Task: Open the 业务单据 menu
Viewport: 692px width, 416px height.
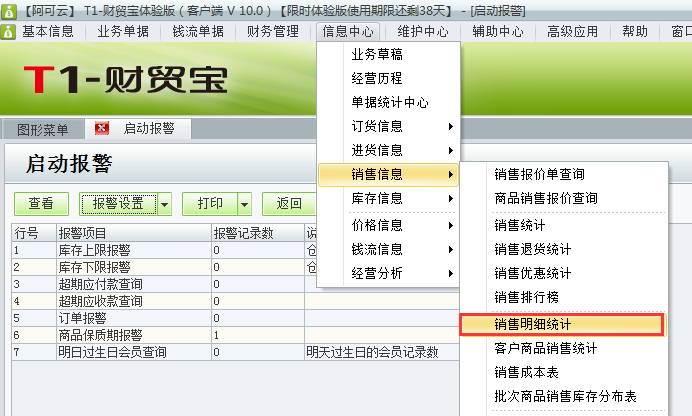Action: pos(123,32)
